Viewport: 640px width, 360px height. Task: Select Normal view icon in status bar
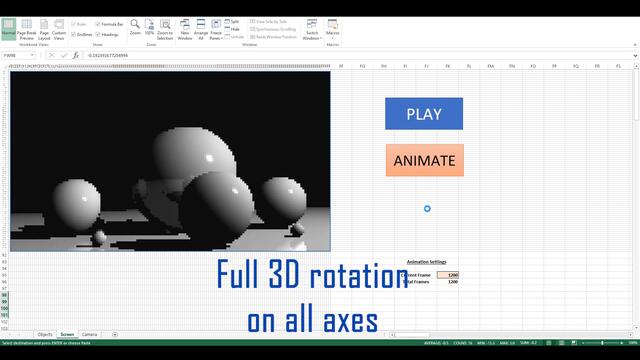point(549,343)
